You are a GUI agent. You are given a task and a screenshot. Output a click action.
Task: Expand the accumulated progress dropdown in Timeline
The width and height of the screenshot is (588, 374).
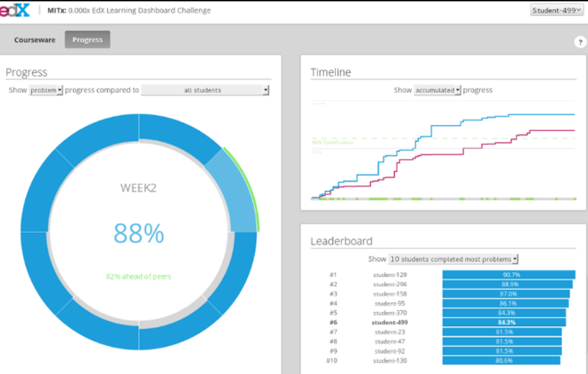[437, 90]
